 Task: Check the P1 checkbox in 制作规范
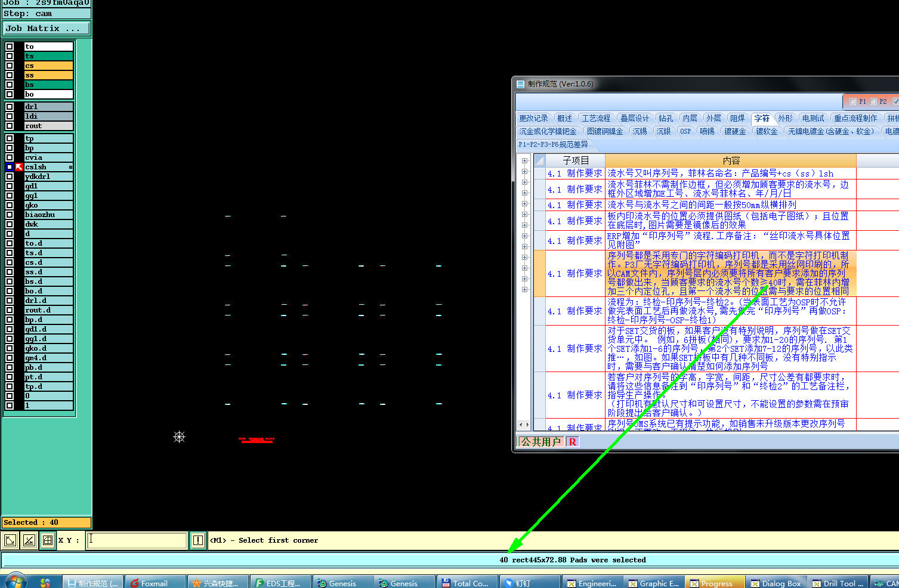(853, 101)
